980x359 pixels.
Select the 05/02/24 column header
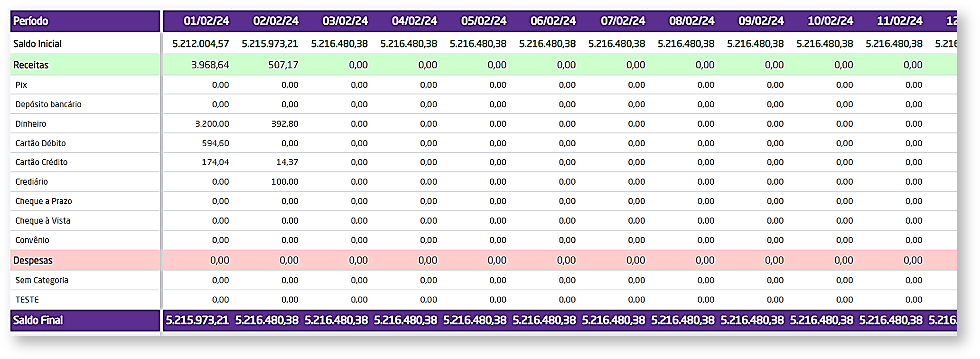[484, 21]
